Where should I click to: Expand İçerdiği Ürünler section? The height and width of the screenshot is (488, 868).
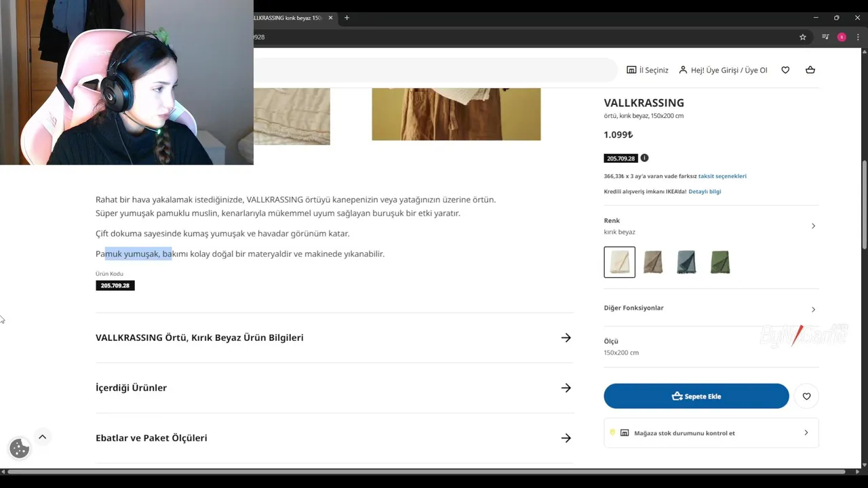click(334, 388)
